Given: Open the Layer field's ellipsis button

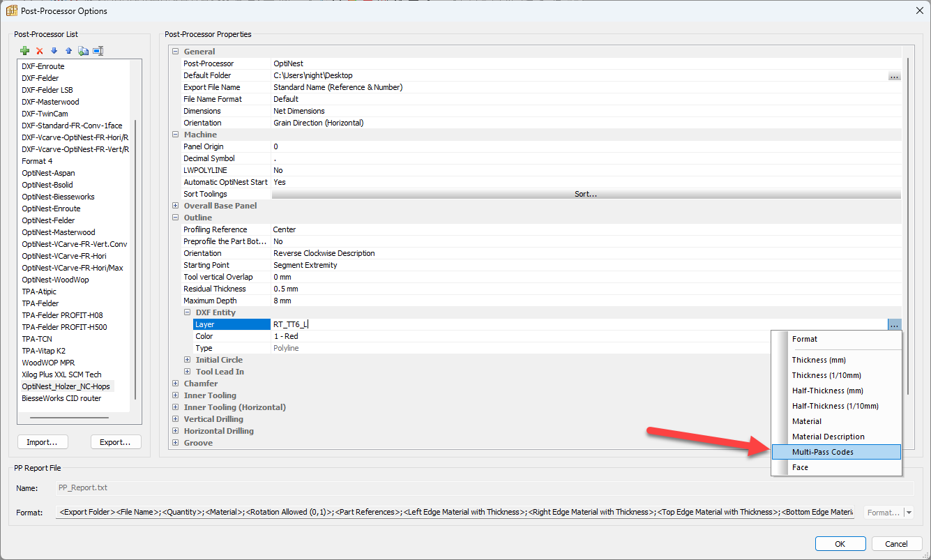Looking at the screenshot, I should (895, 324).
